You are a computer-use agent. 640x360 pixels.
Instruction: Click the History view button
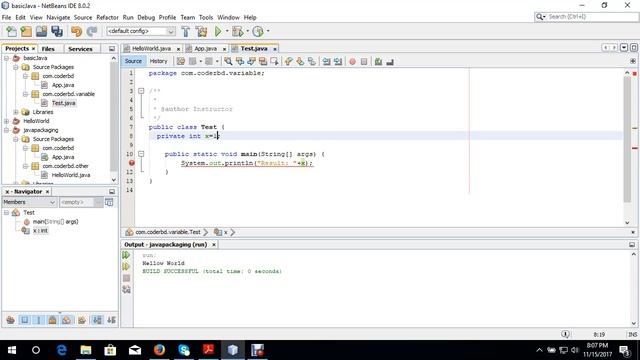[158, 61]
